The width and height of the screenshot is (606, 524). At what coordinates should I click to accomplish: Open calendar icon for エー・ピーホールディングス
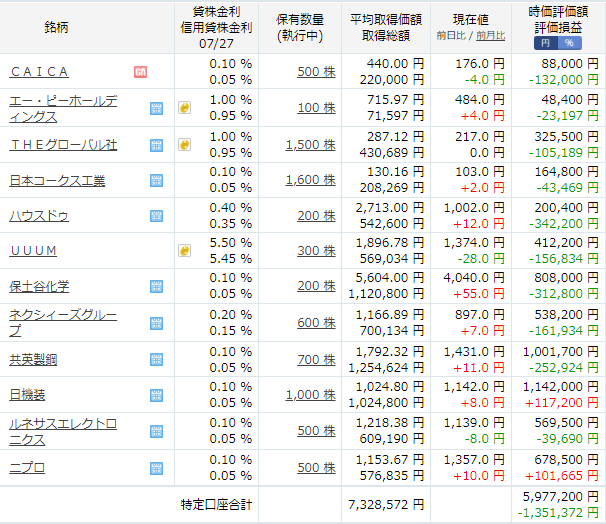click(x=156, y=108)
